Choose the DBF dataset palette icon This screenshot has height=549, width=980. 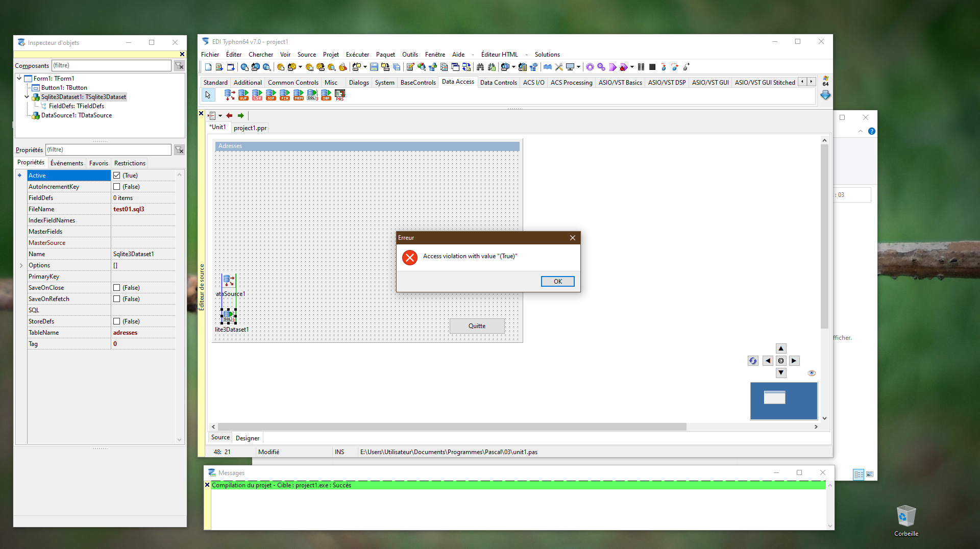pyautogui.click(x=326, y=95)
